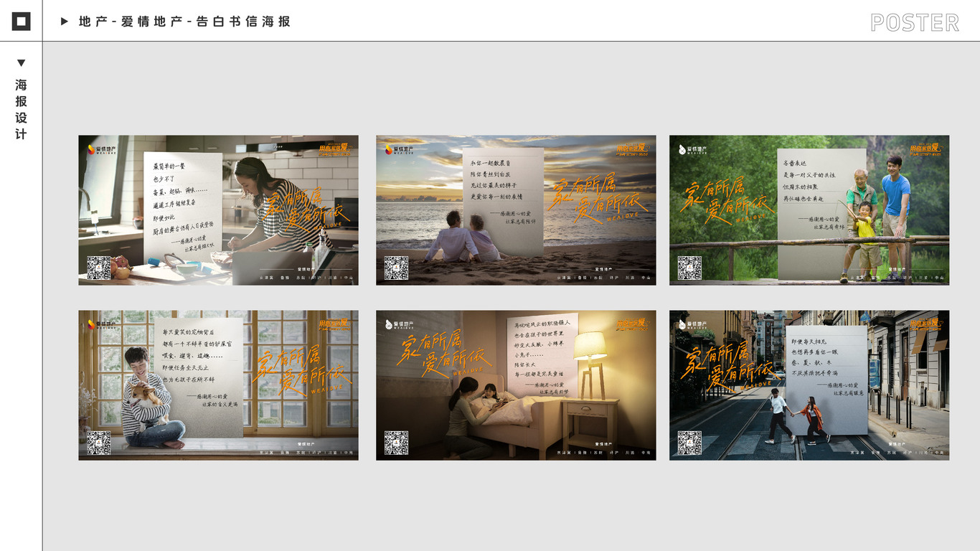Click the handwritten letter on the corgi poster

[x=199, y=376]
